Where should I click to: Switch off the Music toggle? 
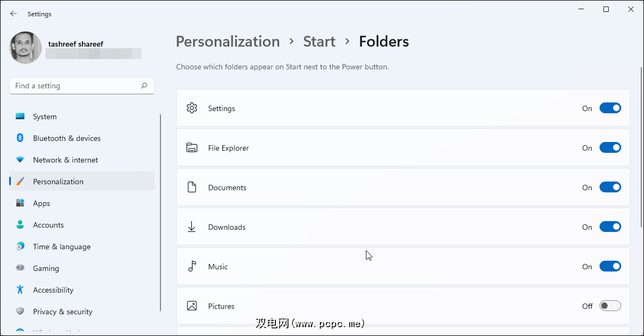coord(610,267)
